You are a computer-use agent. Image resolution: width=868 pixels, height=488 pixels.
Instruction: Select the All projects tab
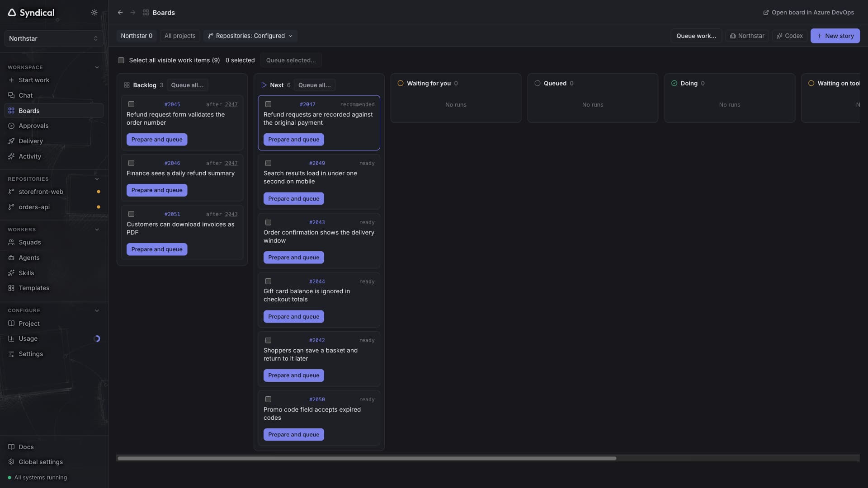pos(180,36)
